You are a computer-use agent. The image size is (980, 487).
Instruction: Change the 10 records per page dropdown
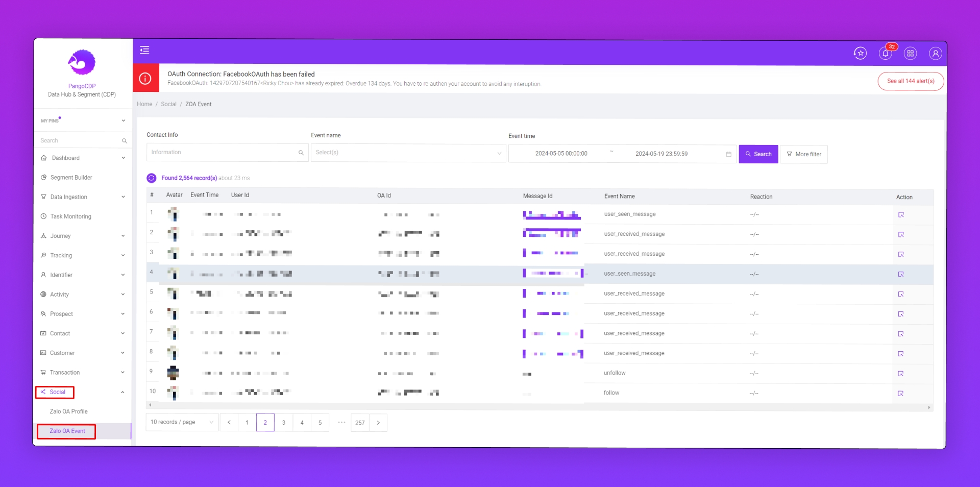click(182, 422)
